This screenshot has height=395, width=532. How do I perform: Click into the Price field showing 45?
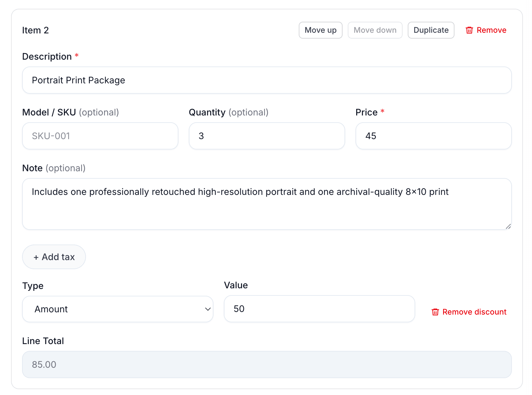(433, 136)
